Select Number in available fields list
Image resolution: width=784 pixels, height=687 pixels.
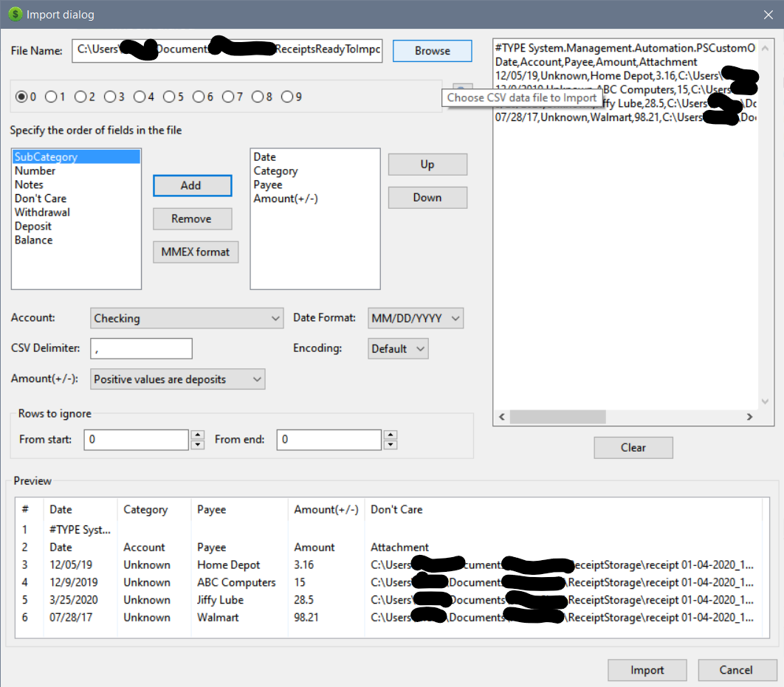tap(76, 171)
